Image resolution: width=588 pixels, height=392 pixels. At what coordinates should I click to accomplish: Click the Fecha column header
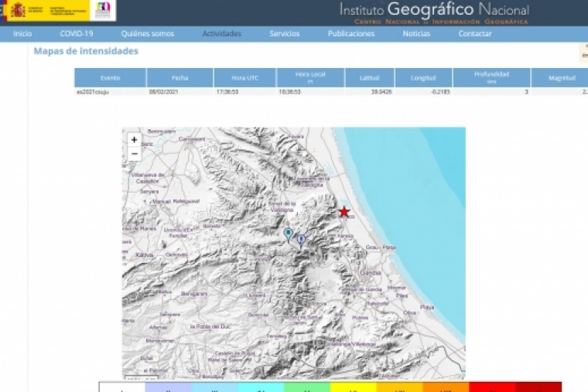point(180,77)
